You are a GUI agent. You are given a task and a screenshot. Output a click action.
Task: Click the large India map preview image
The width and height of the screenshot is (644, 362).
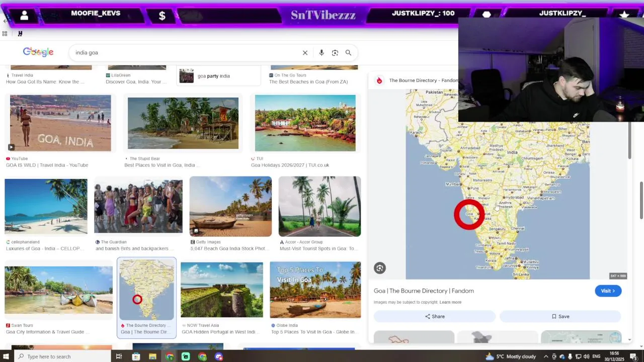(498, 184)
